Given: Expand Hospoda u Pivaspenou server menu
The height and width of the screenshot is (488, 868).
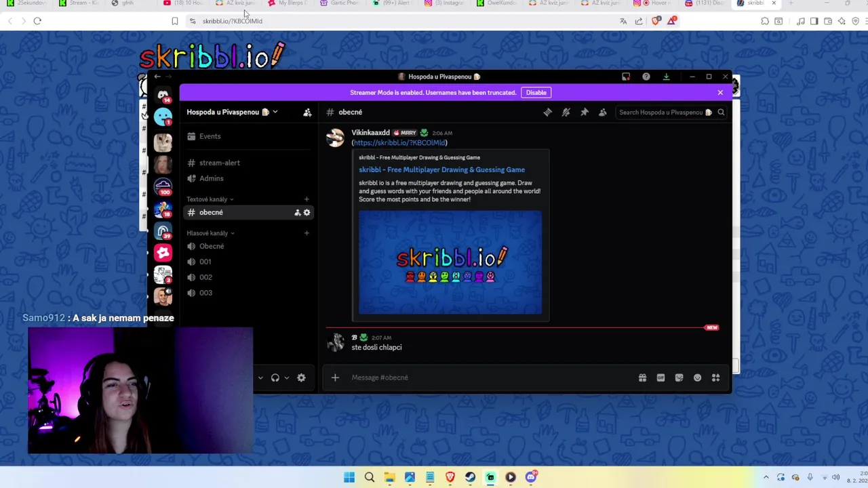Looking at the screenshot, I should [x=232, y=113].
